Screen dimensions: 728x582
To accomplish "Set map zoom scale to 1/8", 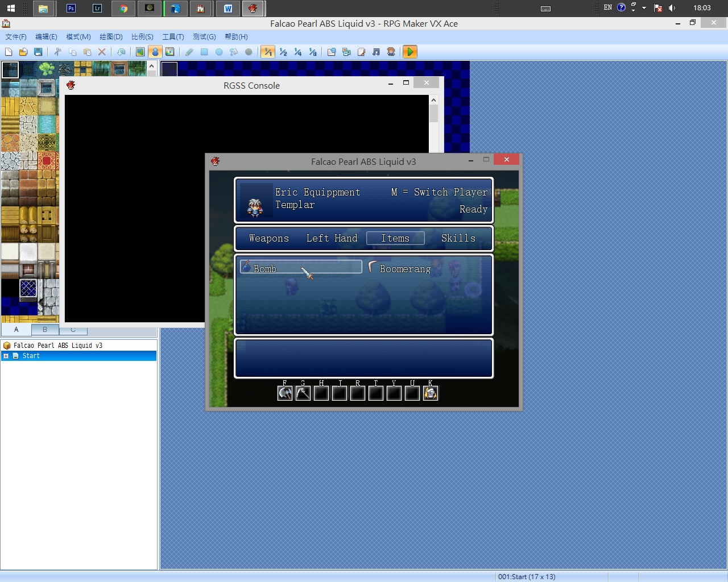I will [312, 52].
